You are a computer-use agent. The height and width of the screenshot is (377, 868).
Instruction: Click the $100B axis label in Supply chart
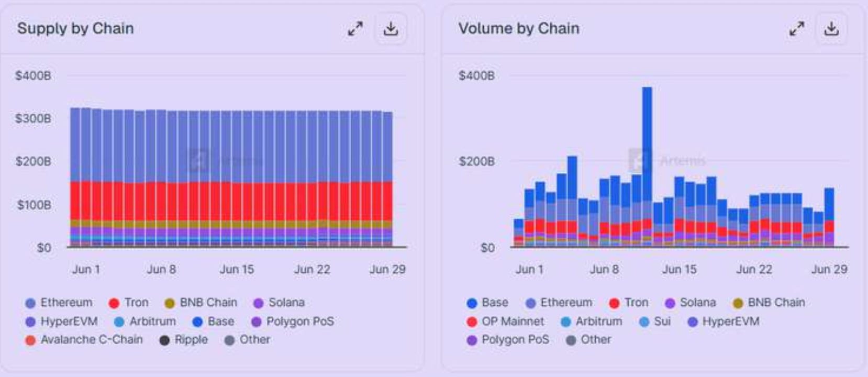point(34,205)
